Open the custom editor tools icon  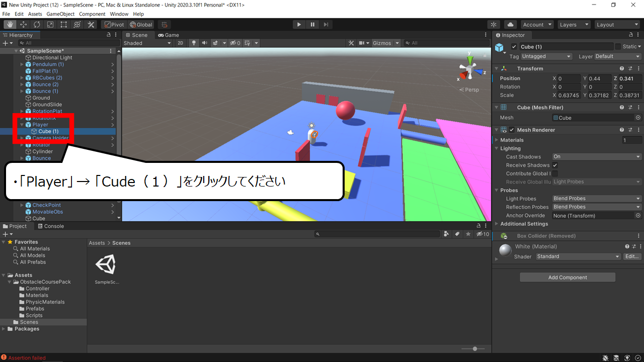pos(91,25)
